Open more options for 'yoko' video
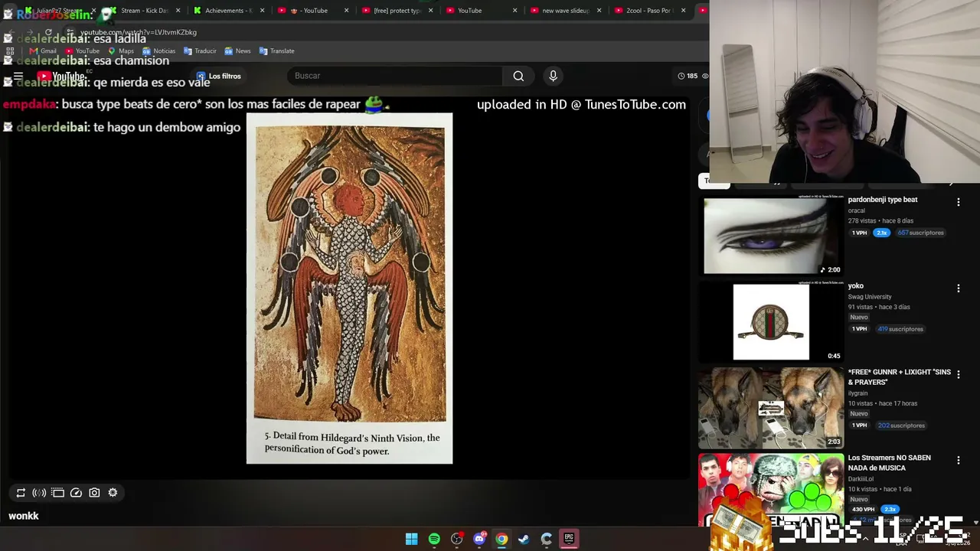 click(958, 289)
